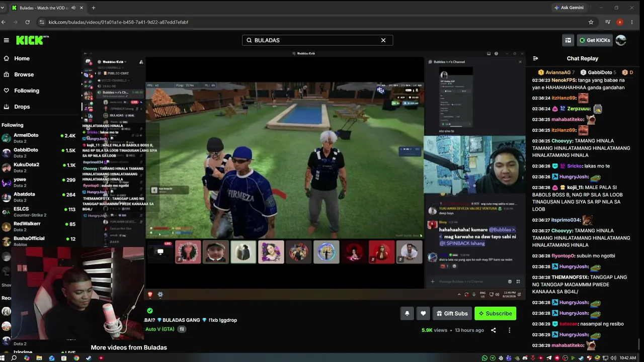Open the Chrome profile avatar
The height and width of the screenshot is (362, 644).
click(x=620, y=22)
